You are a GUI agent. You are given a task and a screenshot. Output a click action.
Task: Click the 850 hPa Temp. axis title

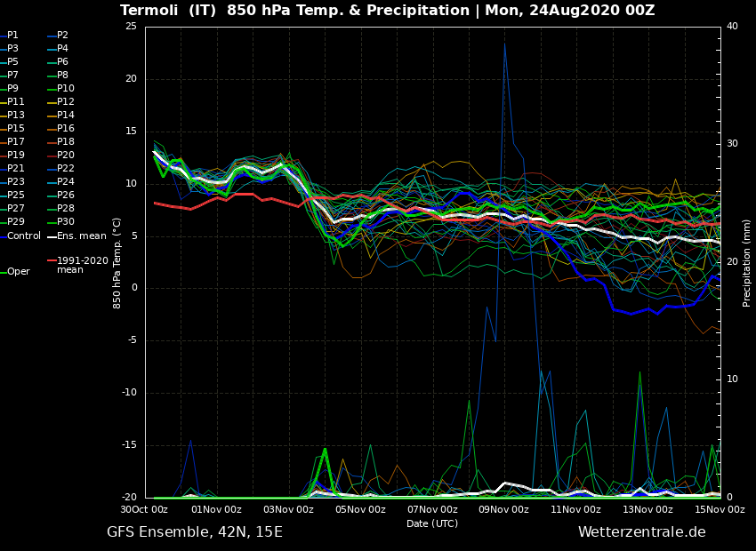[x=117, y=263]
